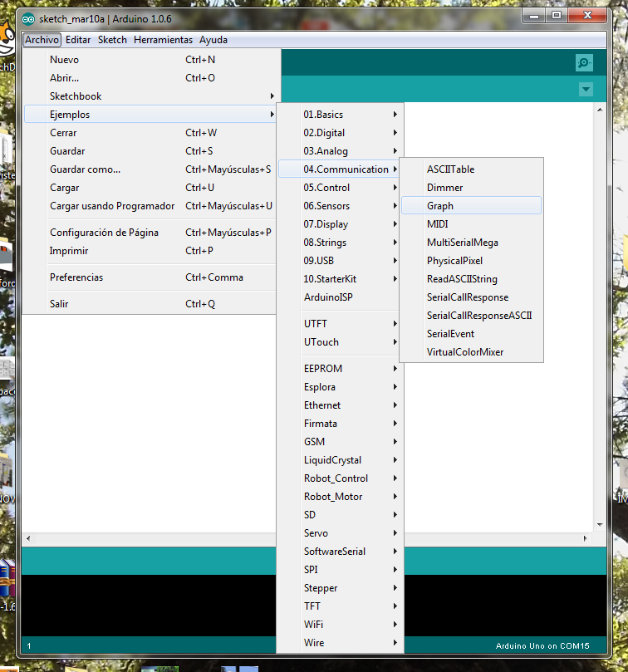The image size is (628, 672).
Task: Expand the SoftwareSerial examples
Action: [x=340, y=552]
